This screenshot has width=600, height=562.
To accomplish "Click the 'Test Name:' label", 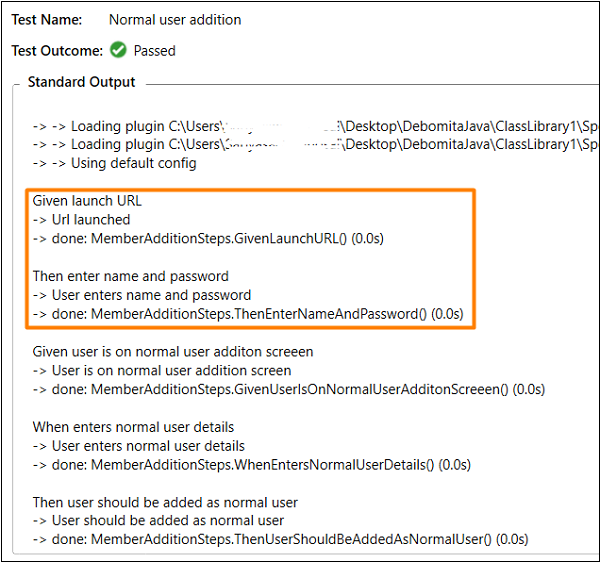I will tap(48, 19).
